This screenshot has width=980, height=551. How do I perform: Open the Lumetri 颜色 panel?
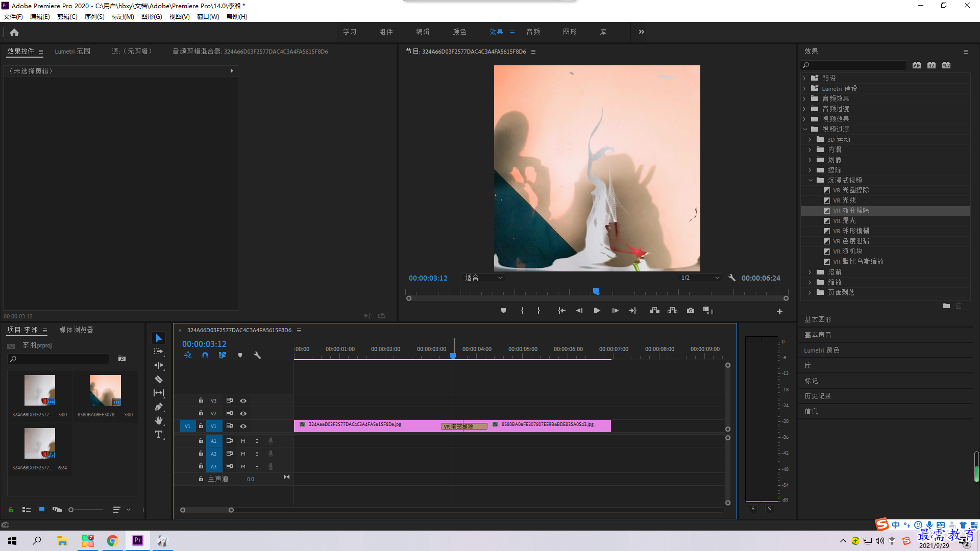point(821,350)
